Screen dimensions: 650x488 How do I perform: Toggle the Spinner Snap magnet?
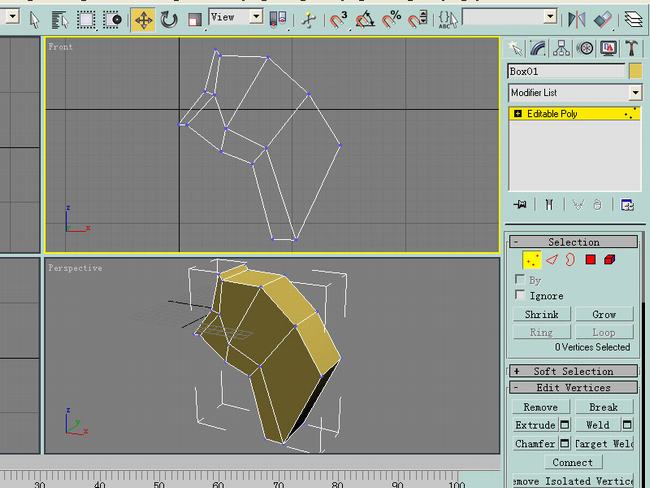417,19
